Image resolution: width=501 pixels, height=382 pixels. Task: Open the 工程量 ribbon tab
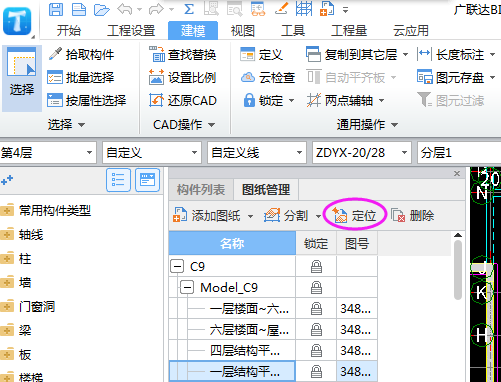pyautogui.click(x=349, y=31)
